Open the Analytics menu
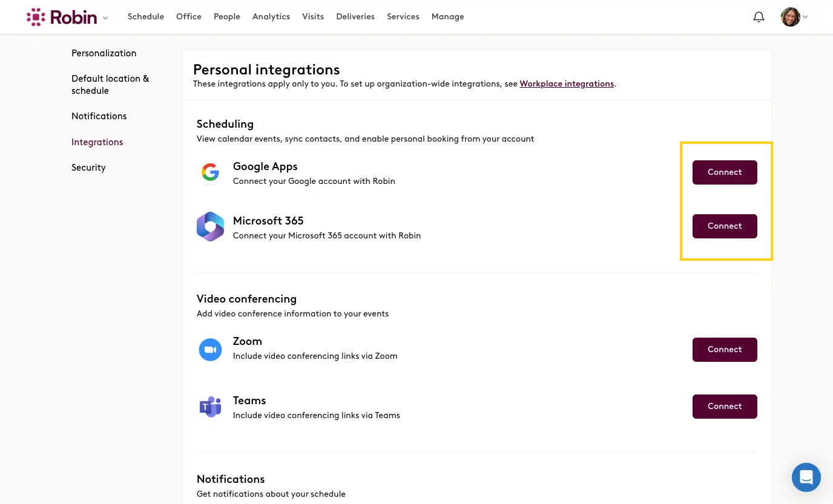833x504 pixels. point(271,17)
